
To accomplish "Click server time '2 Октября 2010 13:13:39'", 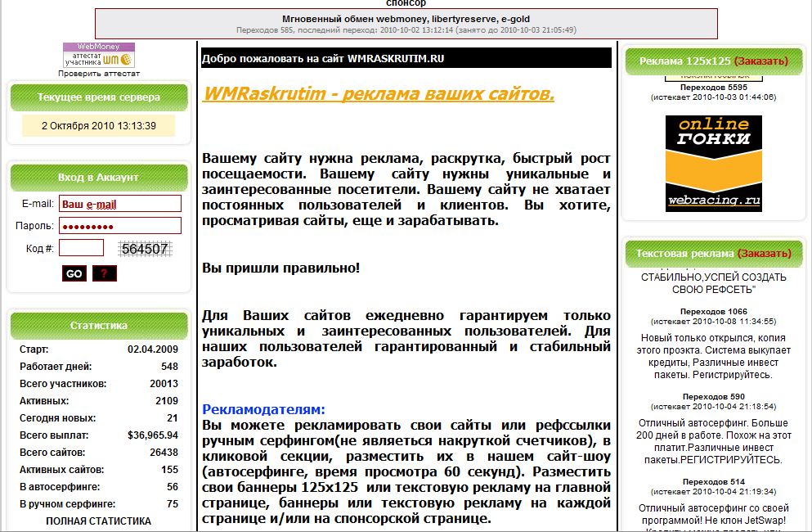I will (98, 126).
